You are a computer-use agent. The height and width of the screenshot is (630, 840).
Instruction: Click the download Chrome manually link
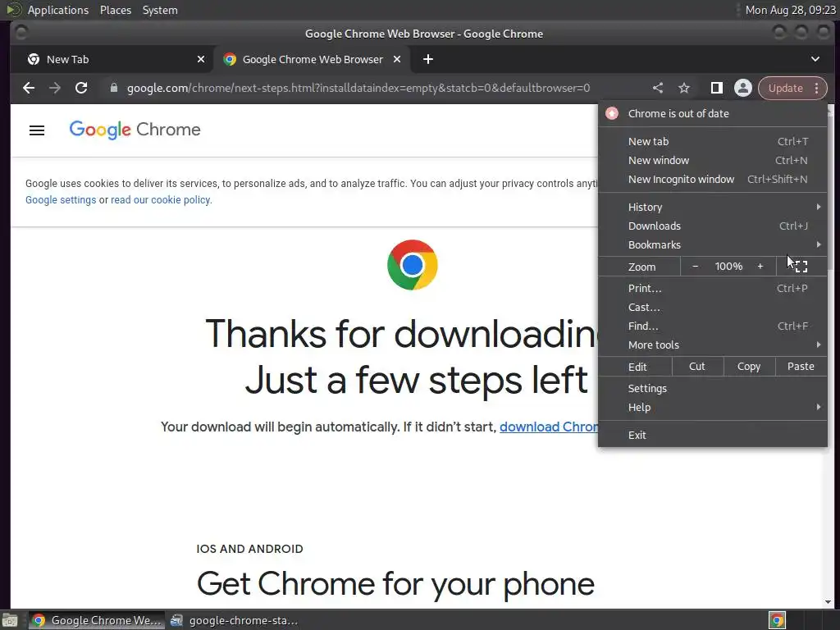[x=549, y=427]
